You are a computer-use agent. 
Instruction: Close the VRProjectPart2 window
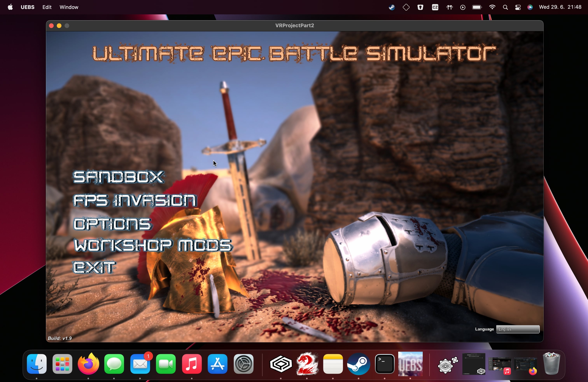(x=51, y=26)
